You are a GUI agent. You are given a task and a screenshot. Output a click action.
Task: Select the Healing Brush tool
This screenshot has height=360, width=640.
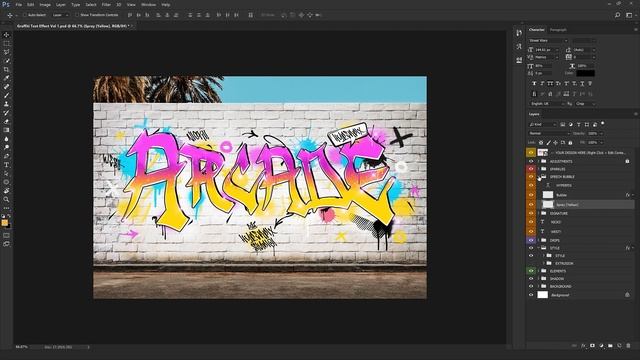[6, 87]
